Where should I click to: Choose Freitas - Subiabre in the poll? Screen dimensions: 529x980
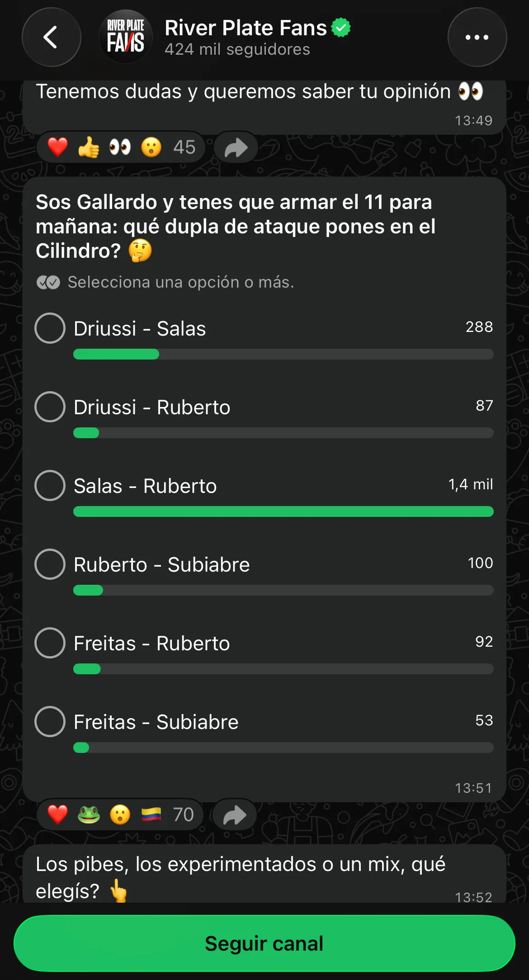pos(50,722)
